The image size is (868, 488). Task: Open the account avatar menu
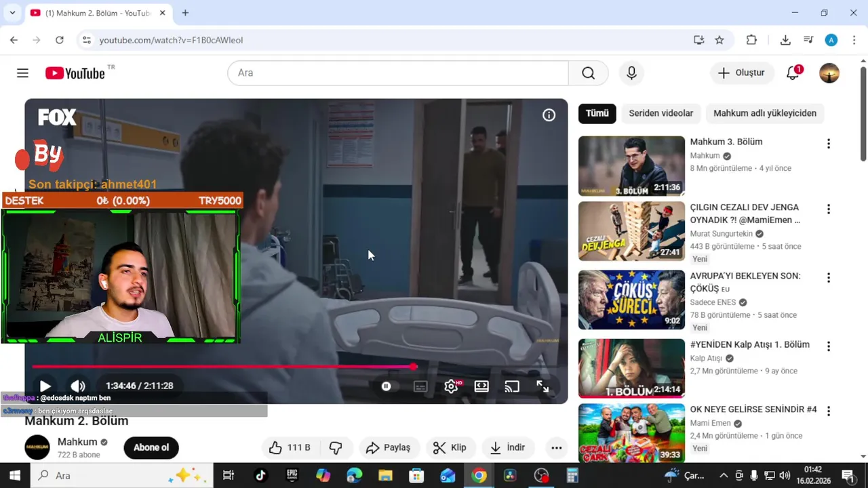pos(829,73)
